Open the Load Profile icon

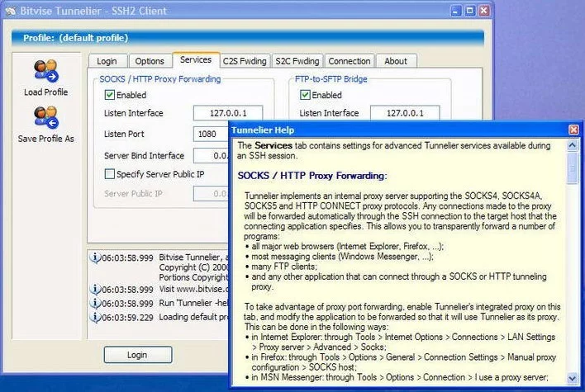[46, 71]
